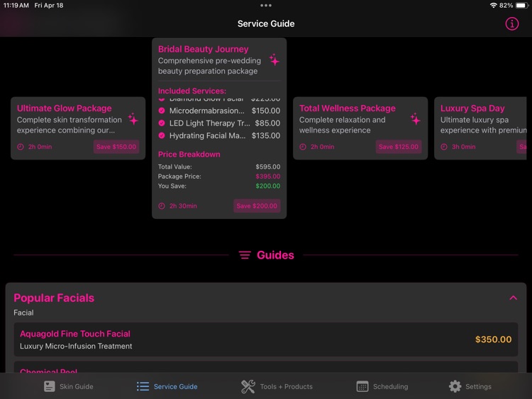Open the Ultimate Glow Package card title
Image resolution: width=532 pixels, height=399 pixels.
pos(64,108)
